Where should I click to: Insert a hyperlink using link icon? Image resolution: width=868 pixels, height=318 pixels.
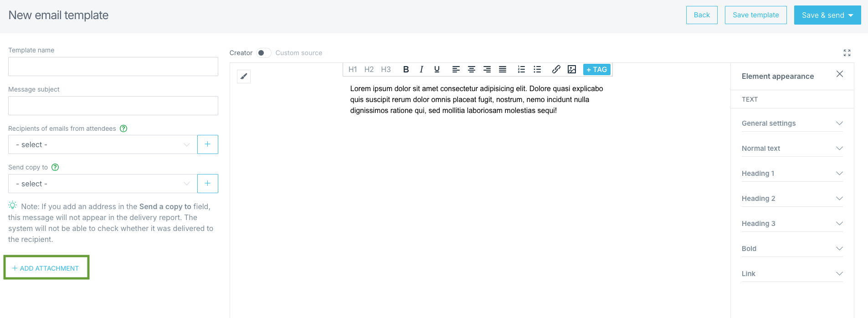click(x=556, y=69)
